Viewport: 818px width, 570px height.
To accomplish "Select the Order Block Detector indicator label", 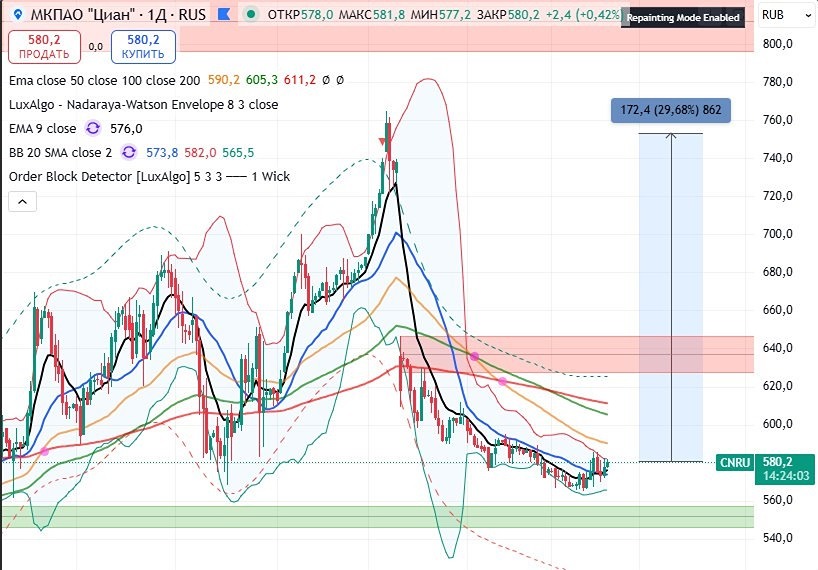I will [149, 176].
